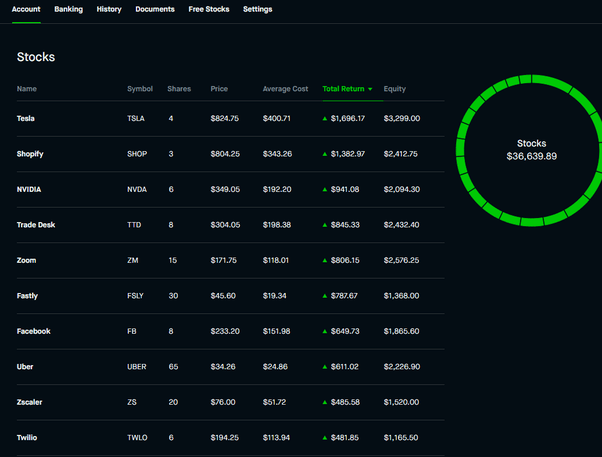
Task: Open the Zscaler stock row
Action: (230, 402)
